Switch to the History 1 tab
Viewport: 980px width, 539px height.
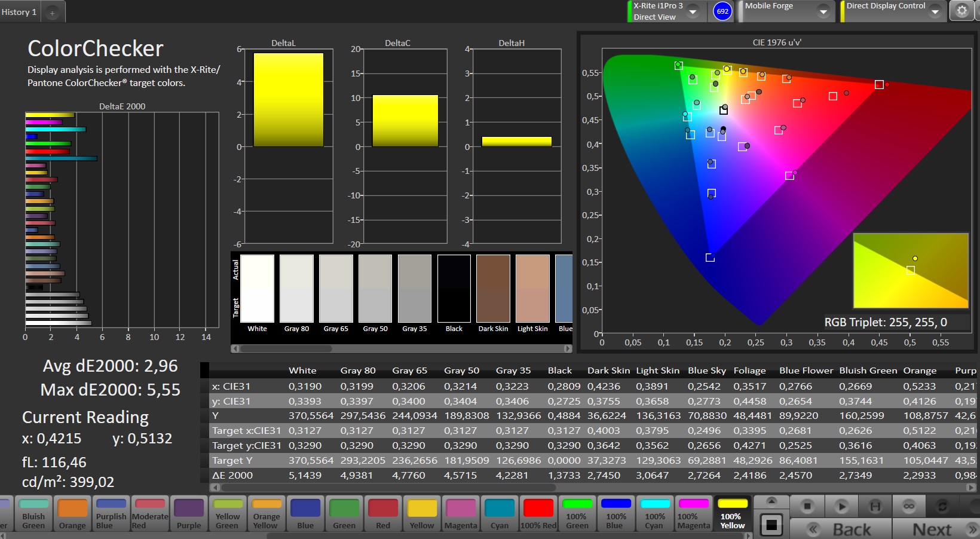pos(19,12)
